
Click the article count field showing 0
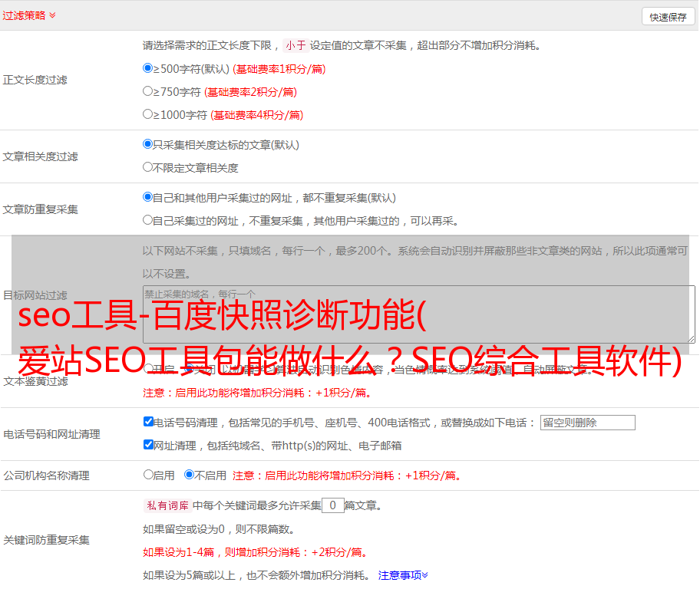pos(333,505)
